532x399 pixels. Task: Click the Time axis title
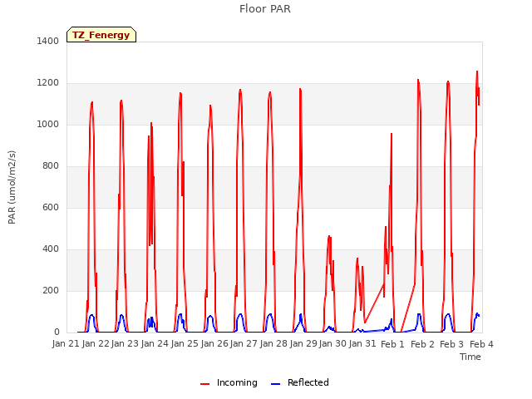click(x=470, y=357)
